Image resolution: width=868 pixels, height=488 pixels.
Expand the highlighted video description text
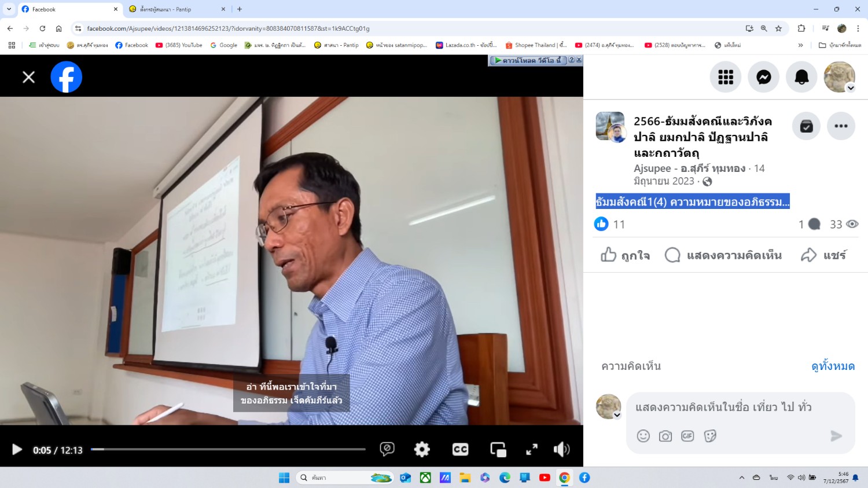693,201
